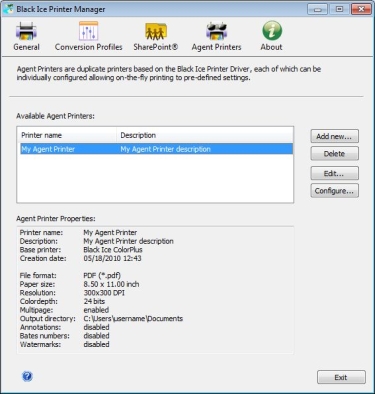Click the 05/18/2010 12:43 creation date value

(x=112, y=258)
